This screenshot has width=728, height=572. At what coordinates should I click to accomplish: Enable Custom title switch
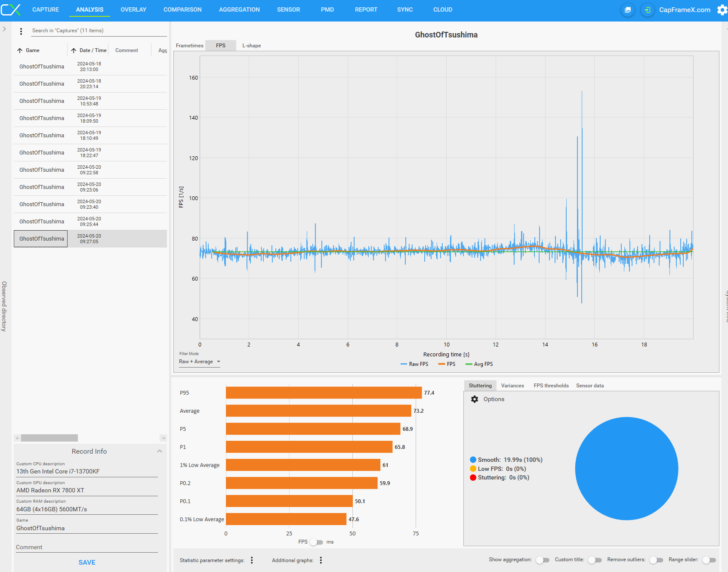coord(595,560)
